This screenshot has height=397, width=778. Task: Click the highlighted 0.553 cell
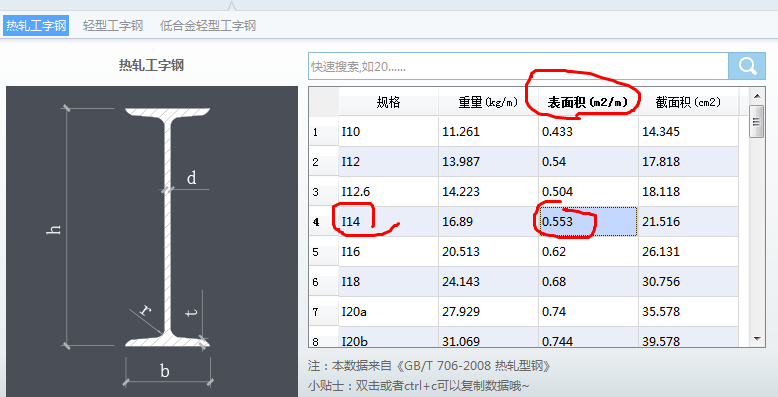[588, 222]
